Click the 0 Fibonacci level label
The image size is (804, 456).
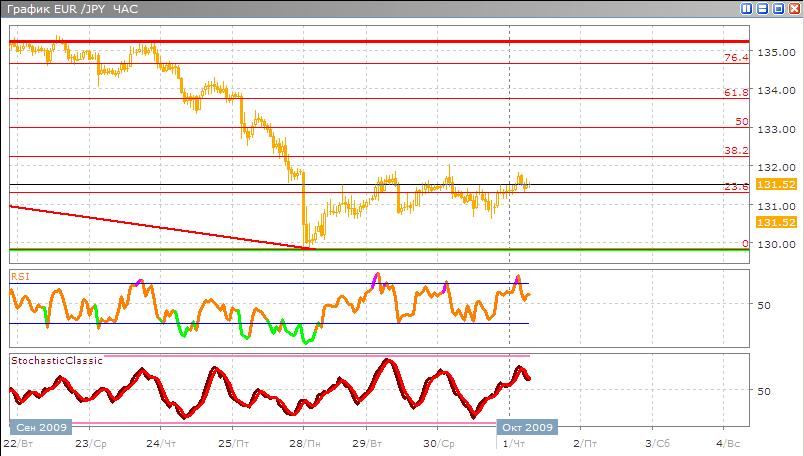tap(744, 243)
